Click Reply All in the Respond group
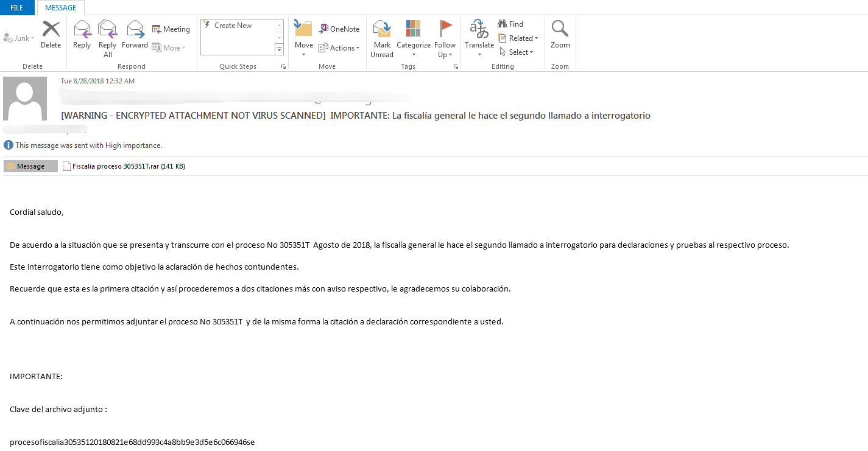 (x=107, y=39)
